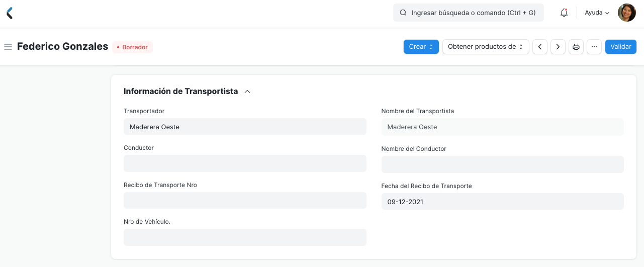Open the Fecha del Recibo de Transporte date field
This screenshot has height=267, width=644.
point(503,202)
